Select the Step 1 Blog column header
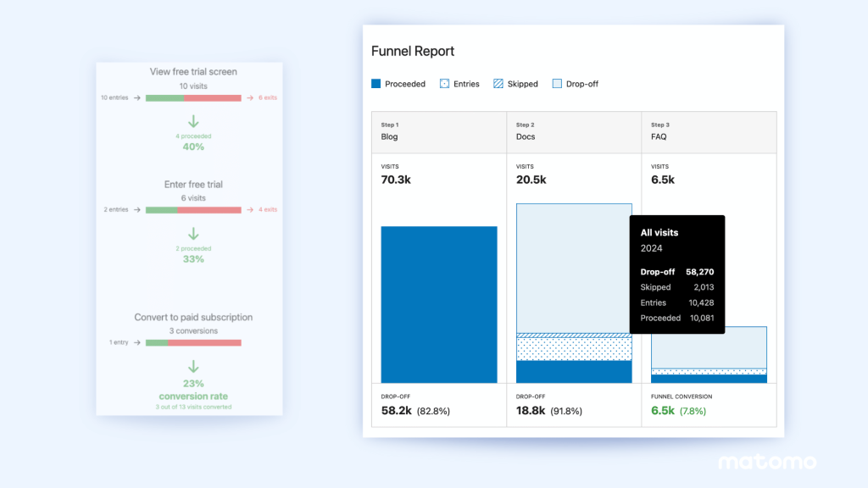Image resolution: width=868 pixels, height=488 pixels. (438, 132)
